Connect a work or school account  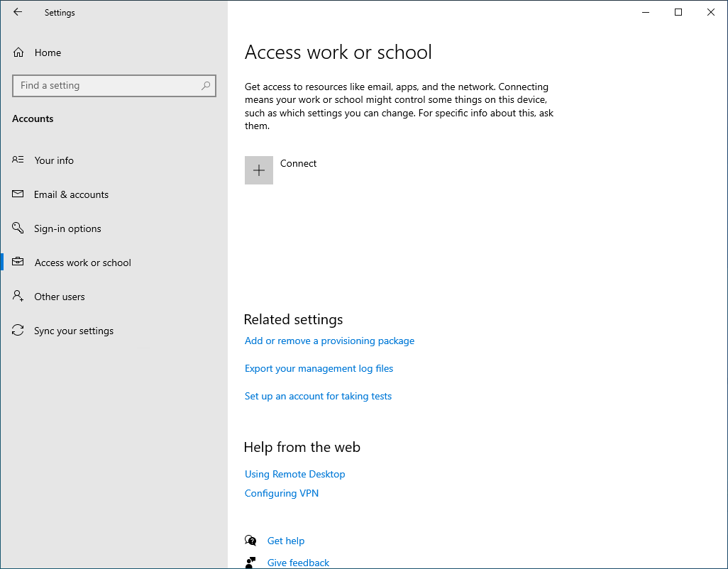(298, 163)
